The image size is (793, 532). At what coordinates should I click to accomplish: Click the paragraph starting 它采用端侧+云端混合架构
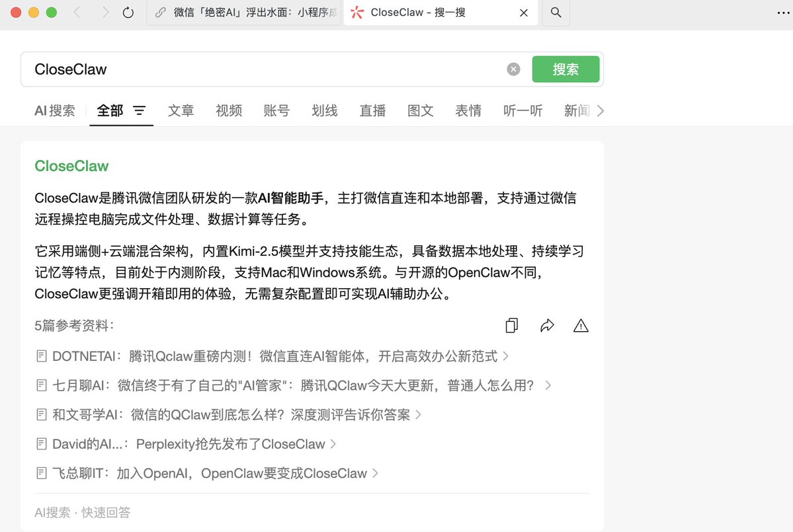[x=309, y=272]
